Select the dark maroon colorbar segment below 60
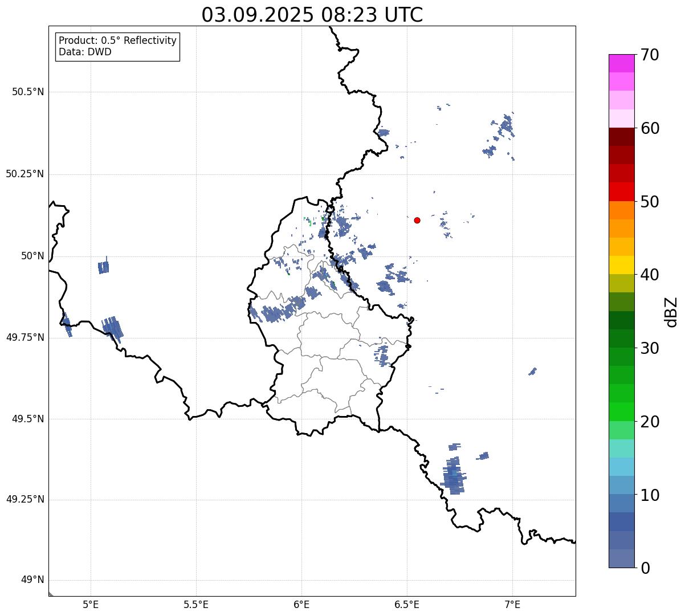685x616 pixels. click(621, 137)
